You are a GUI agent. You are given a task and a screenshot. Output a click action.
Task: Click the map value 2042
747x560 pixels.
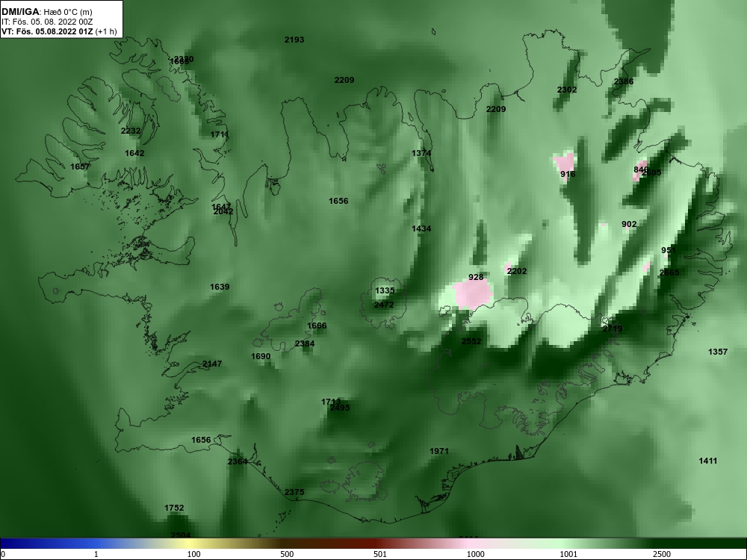coord(223,211)
